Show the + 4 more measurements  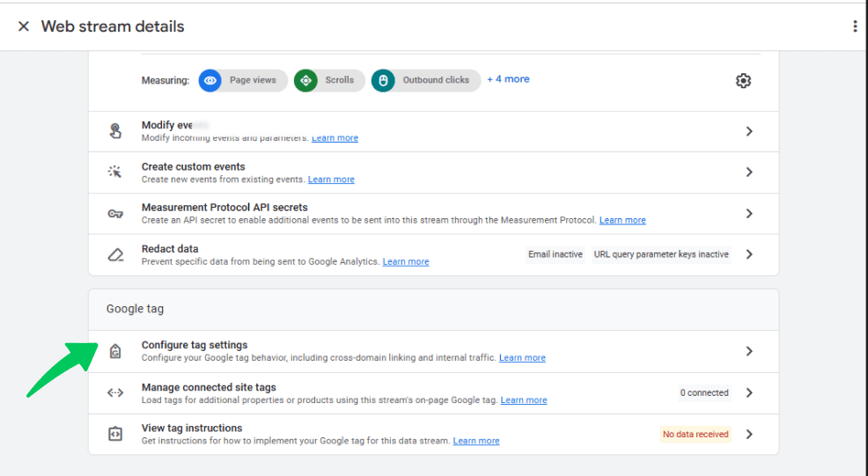[x=508, y=79]
